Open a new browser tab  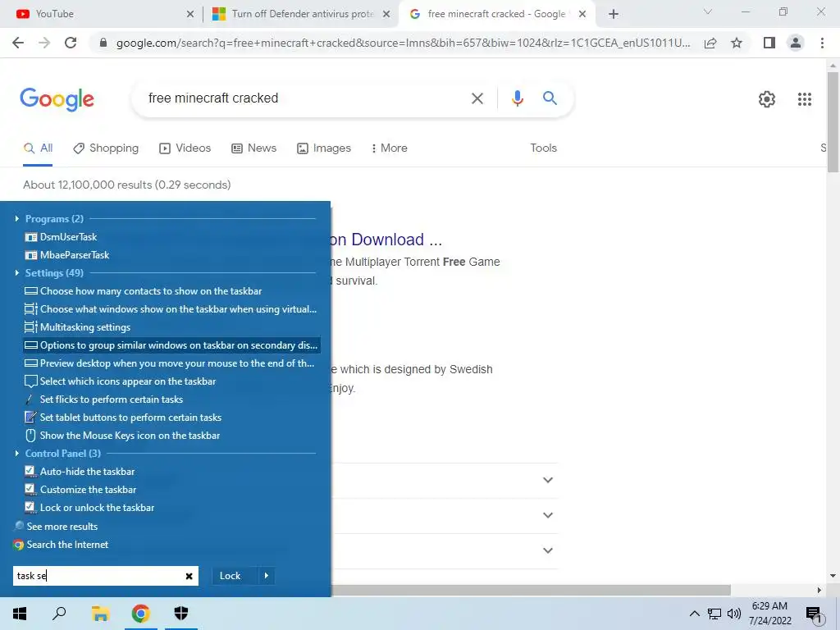tap(614, 14)
